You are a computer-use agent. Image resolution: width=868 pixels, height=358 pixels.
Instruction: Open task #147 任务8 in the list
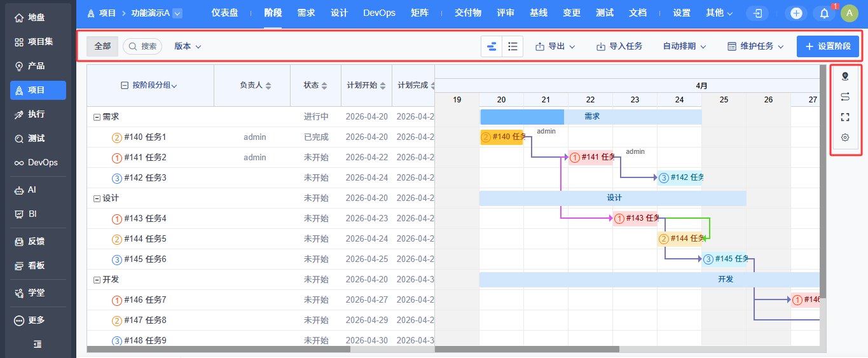[x=145, y=320]
